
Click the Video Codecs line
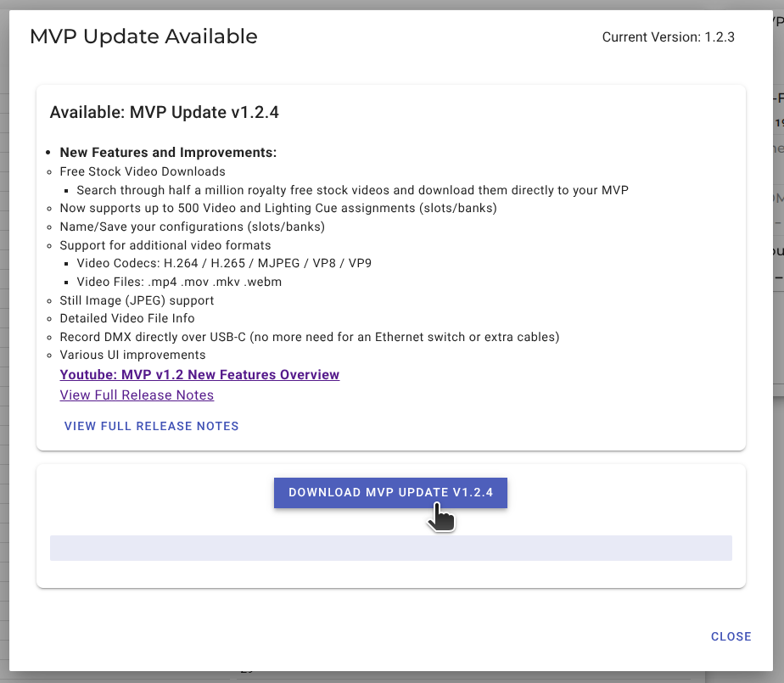coord(224,263)
